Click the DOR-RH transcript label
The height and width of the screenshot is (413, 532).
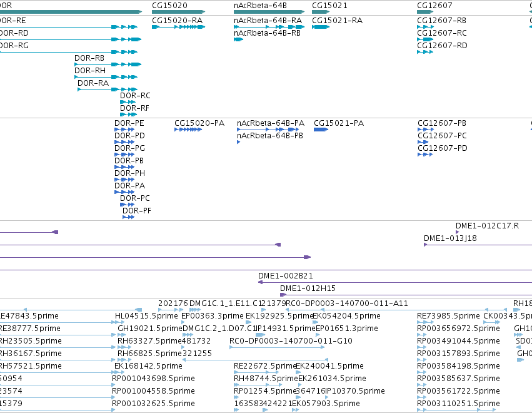tap(90, 71)
